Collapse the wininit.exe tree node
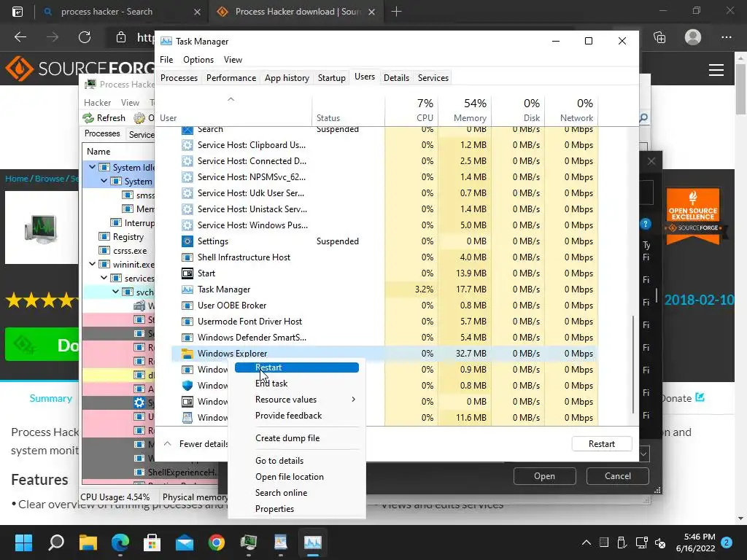The width and height of the screenshot is (747, 560). (92, 264)
